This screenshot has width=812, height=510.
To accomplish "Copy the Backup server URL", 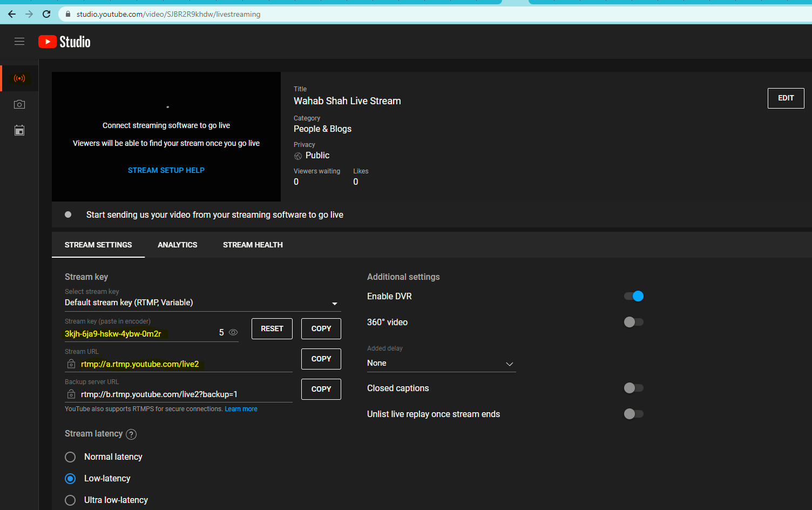I will [x=321, y=389].
